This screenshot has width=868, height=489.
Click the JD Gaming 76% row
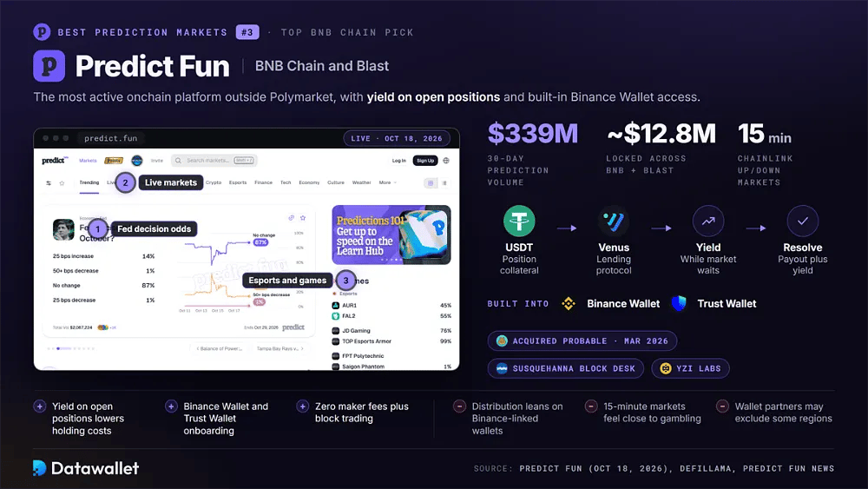point(391,331)
